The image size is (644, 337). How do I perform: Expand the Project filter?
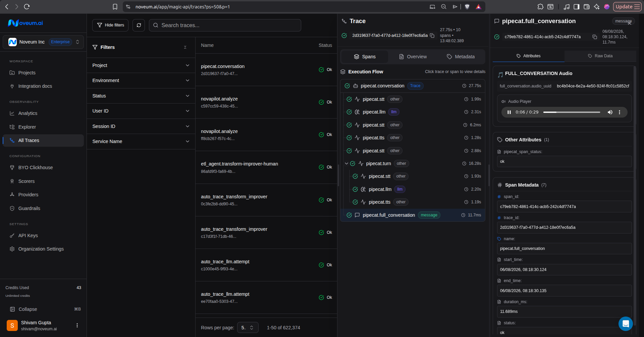coord(141,65)
